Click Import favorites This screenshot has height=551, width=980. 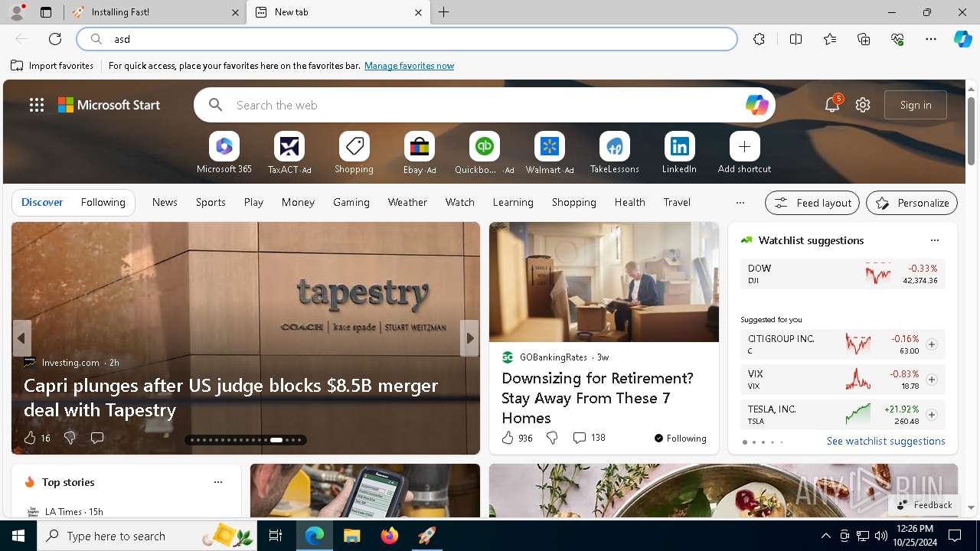(x=52, y=66)
